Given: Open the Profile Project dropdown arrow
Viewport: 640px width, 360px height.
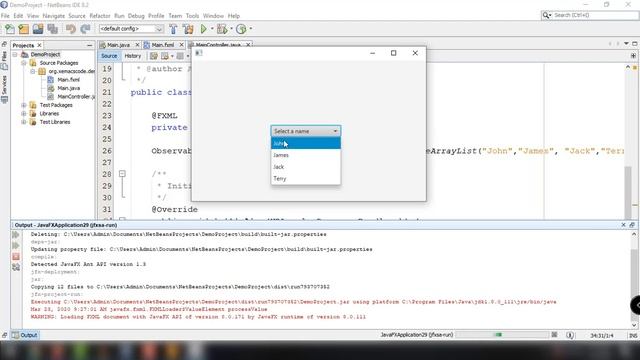Looking at the screenshot, I should click(251, 29).
